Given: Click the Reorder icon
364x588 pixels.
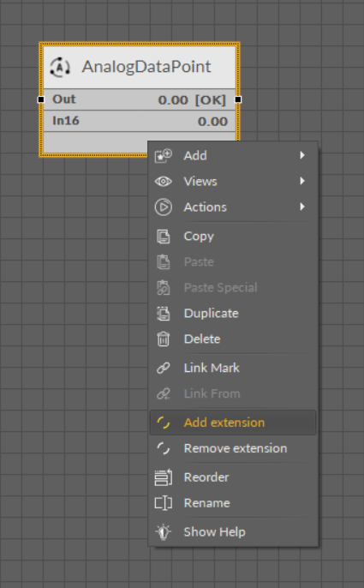Looking at the screenshot, I should click(163, 477).
